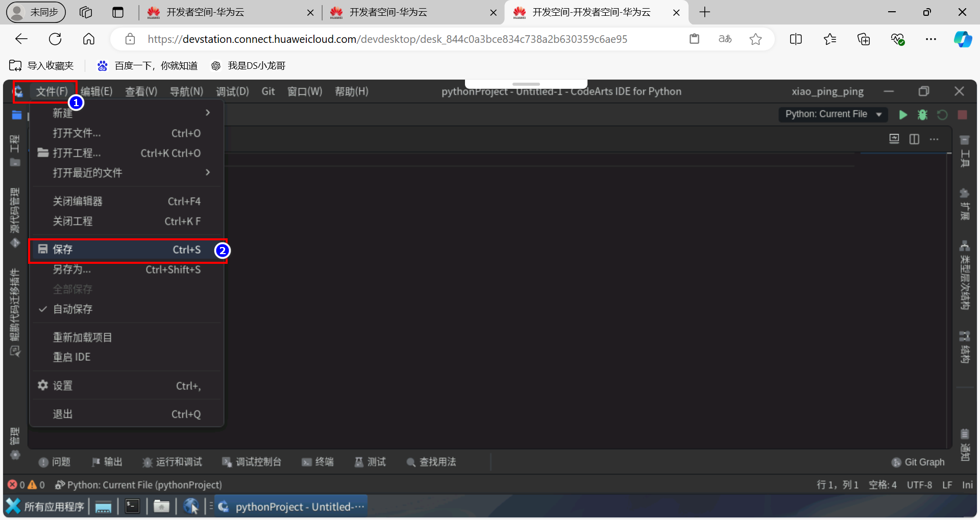
Task: Open the 结构 panel icon
Action: (965, 337)
